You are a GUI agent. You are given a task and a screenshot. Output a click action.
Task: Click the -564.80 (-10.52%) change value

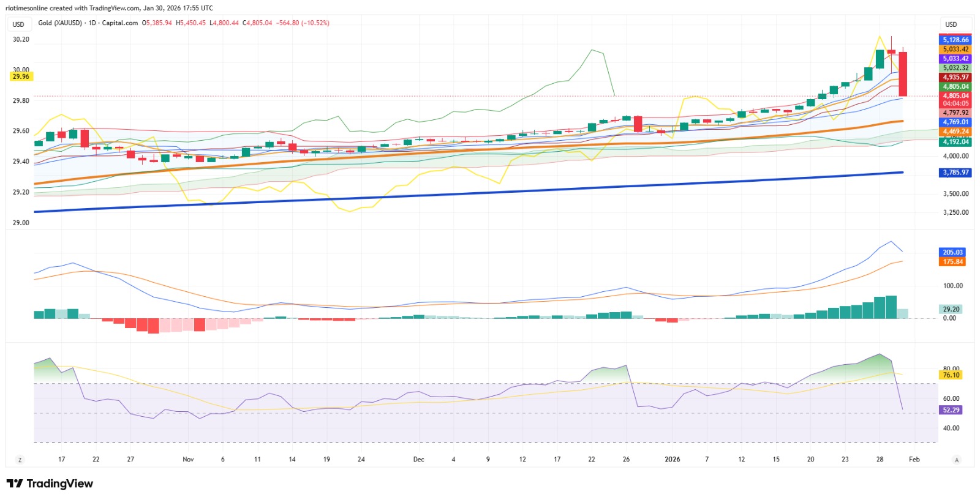(303, 23)
